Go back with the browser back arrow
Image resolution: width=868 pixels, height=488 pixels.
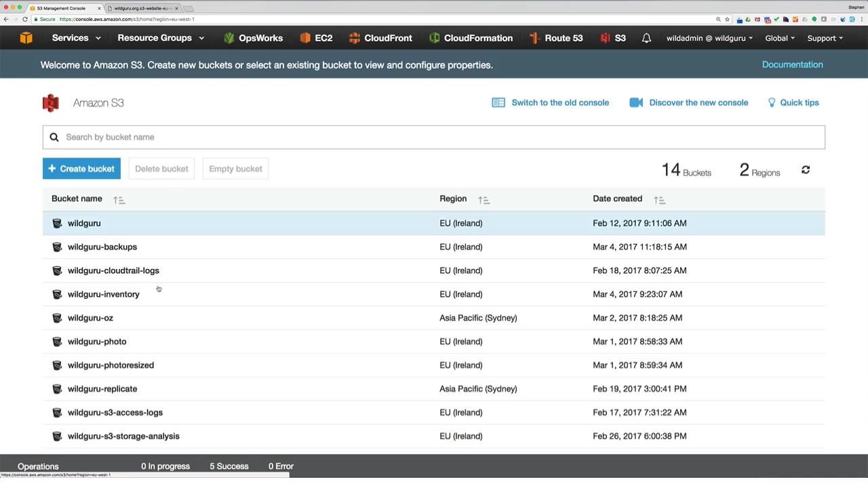point(6,19)
